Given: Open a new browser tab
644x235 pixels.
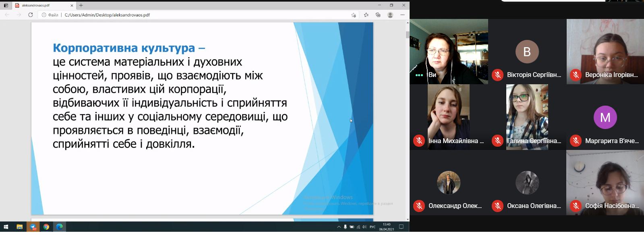Looking at the screenshot, I should point(81,5).
